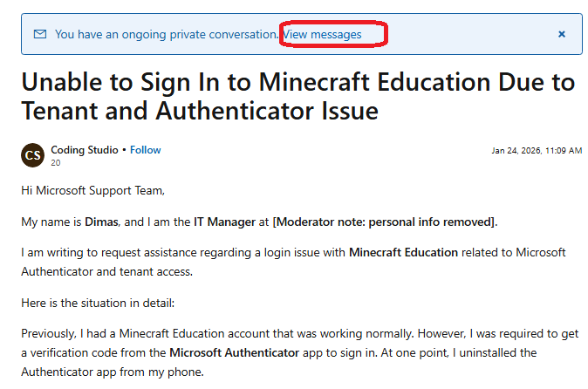
Task: Click the banner text about the ongoing private conversation
Action: click(167, 35)
